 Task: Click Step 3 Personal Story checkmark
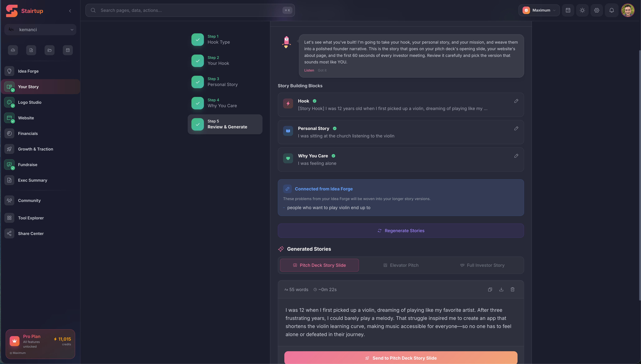tap(198, 82)
